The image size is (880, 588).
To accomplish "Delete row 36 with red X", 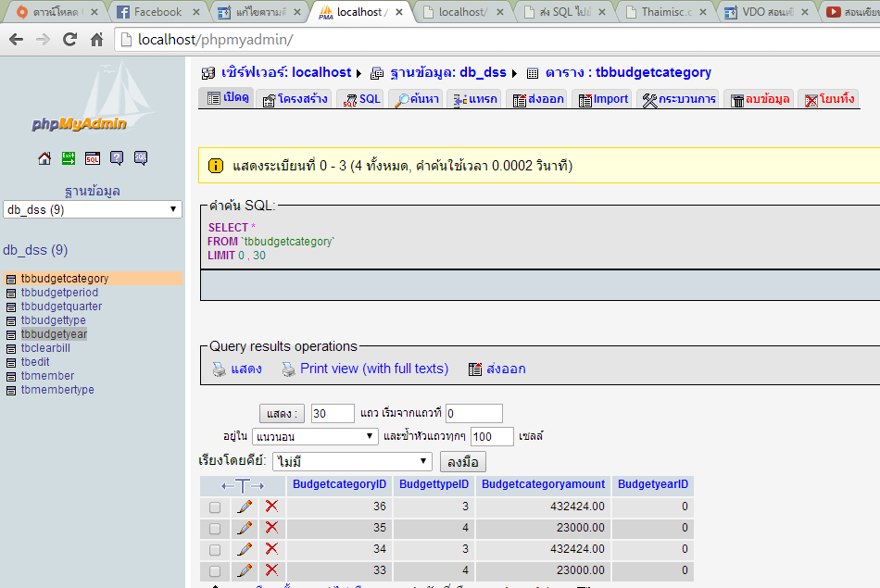I will [x=271, y=507].
